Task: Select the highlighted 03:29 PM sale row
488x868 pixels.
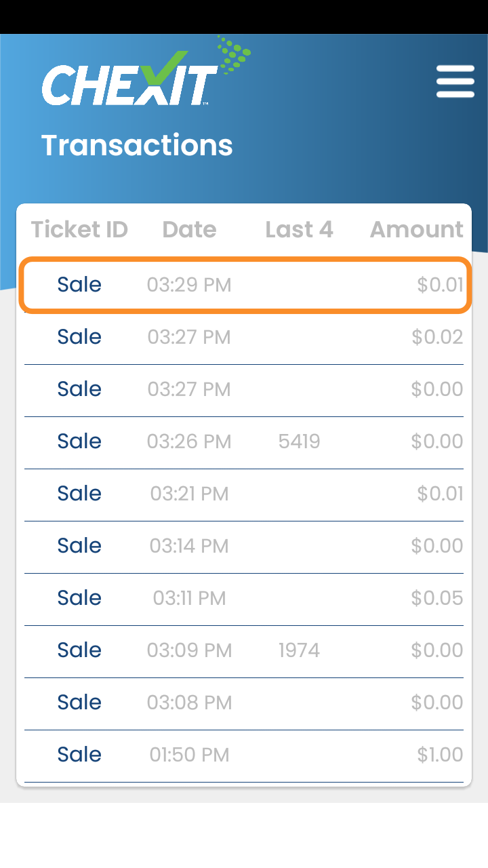Action: pyautogui.click(x=244, y=285)
